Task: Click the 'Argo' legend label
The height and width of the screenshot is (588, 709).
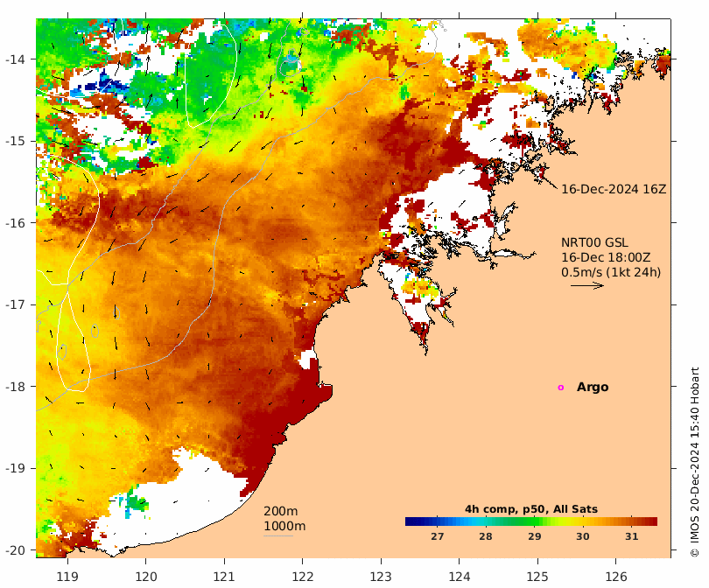Action: click(x=593, y=388)
